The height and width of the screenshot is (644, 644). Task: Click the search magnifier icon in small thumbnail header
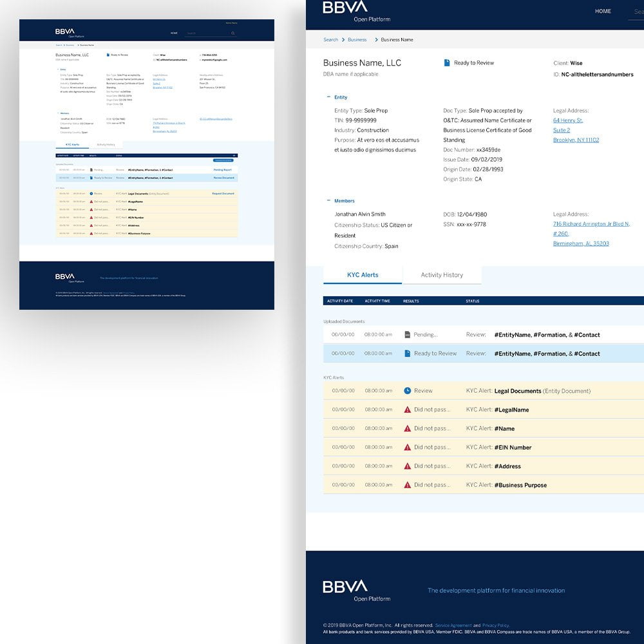coord(233,33)
